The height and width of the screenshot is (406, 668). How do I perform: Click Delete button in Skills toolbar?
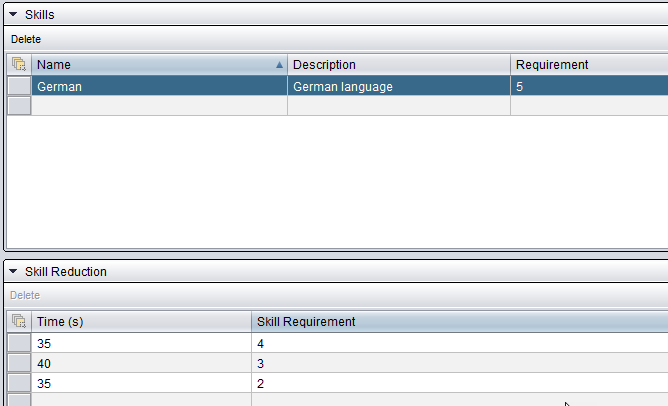(x=26, y=39)
